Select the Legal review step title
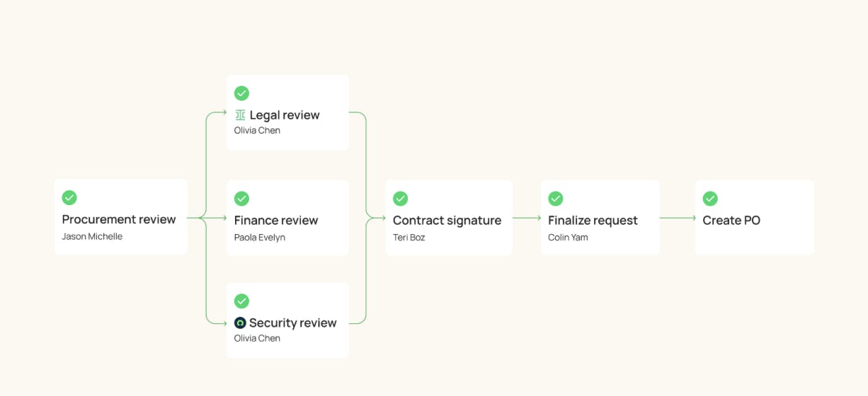The height and width of the screenshot is (396, 868). point(285,115)
